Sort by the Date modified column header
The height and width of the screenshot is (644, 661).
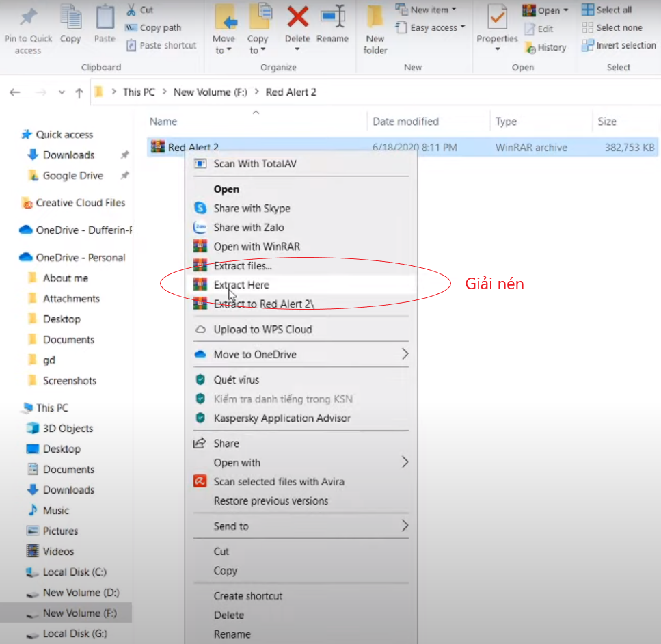pyautogui.click(x=405, y=122)
